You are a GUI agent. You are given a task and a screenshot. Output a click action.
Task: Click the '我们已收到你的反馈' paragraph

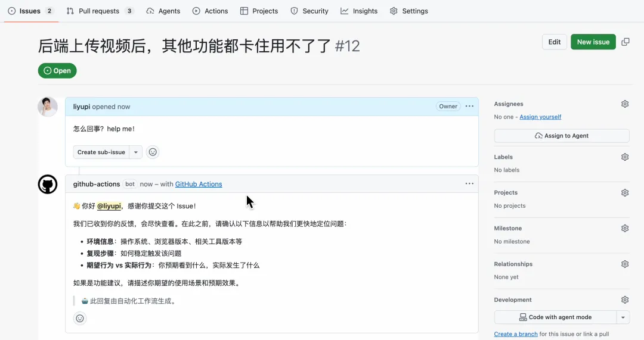210,223
